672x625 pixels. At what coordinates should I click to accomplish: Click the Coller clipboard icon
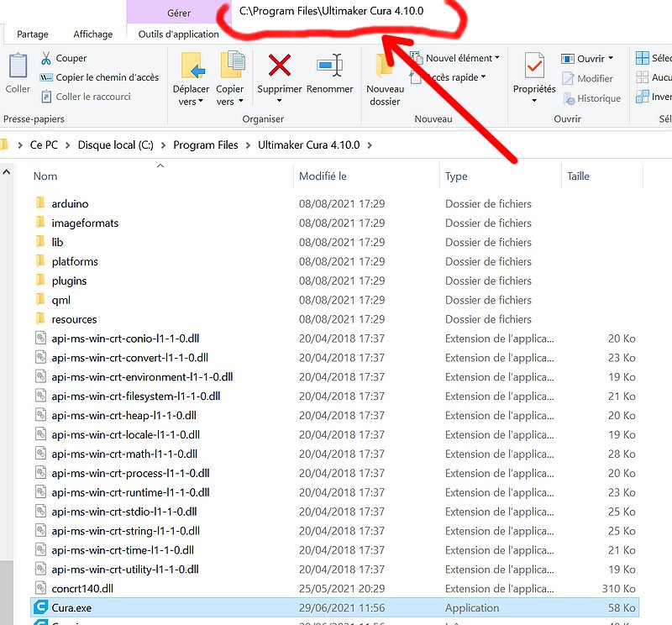pyautogui.click(x=18, y=66)
